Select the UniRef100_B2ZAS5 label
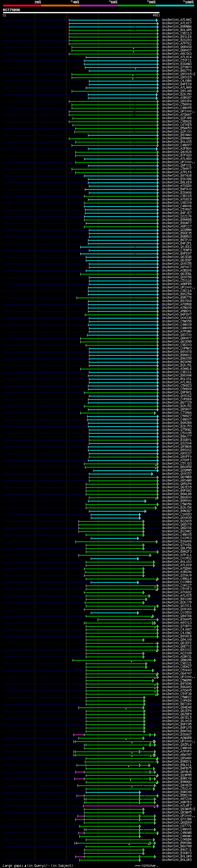This screenshot has height=868, width=197. (177, 521)
